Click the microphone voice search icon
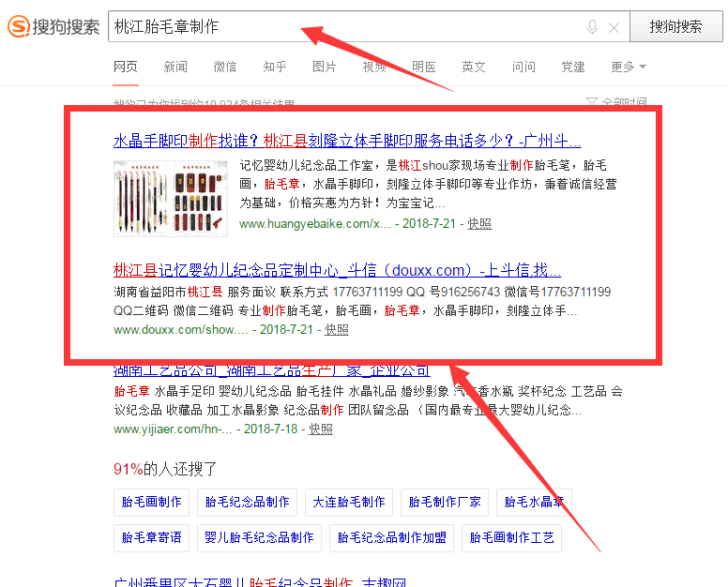Viewport: 728px width, 587px height. 592,27
